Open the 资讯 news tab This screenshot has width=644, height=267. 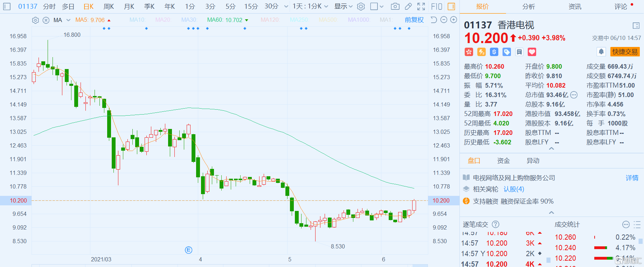tap(575, 7)
